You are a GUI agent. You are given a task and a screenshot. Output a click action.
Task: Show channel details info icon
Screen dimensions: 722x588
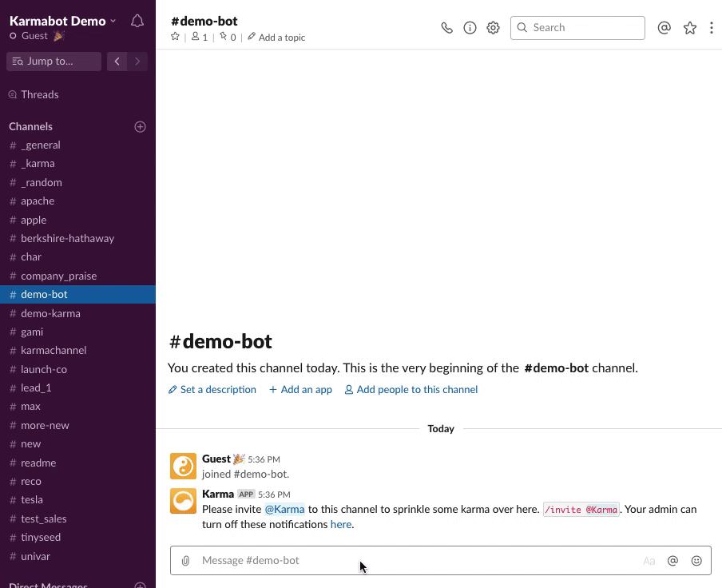pos(470,28)
